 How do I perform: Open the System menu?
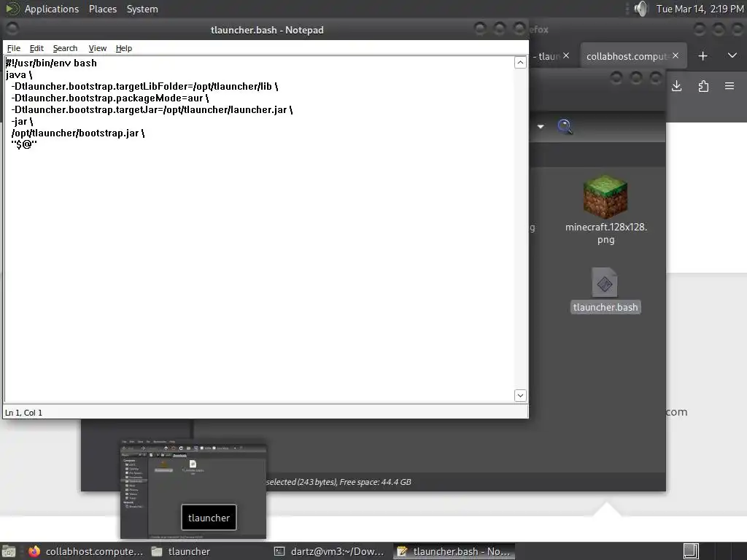coord(142,9)
